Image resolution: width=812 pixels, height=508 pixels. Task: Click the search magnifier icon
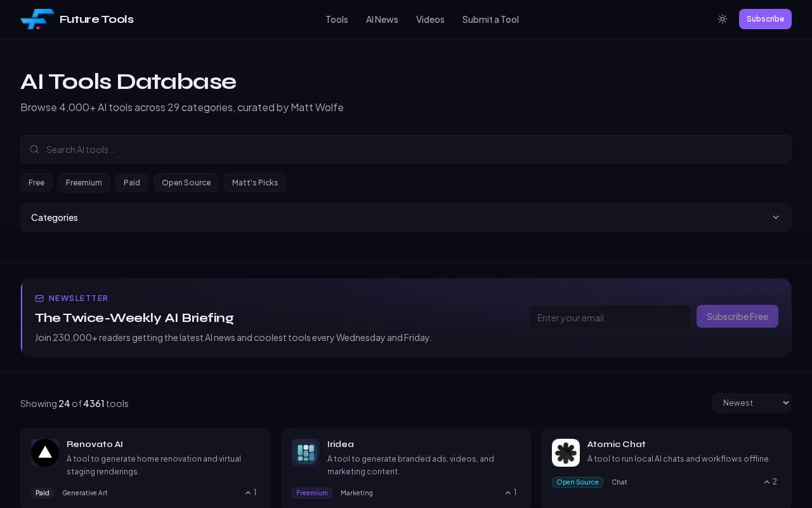coord(34,149)
